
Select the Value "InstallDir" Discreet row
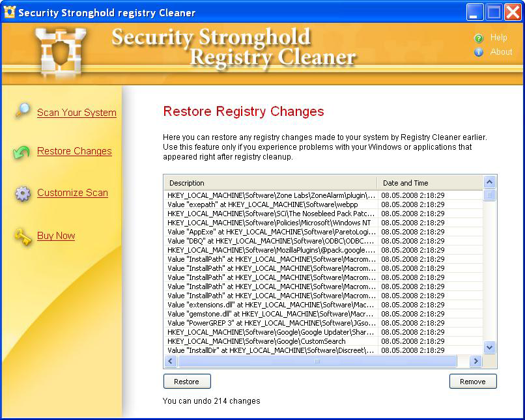coord(323,350)
